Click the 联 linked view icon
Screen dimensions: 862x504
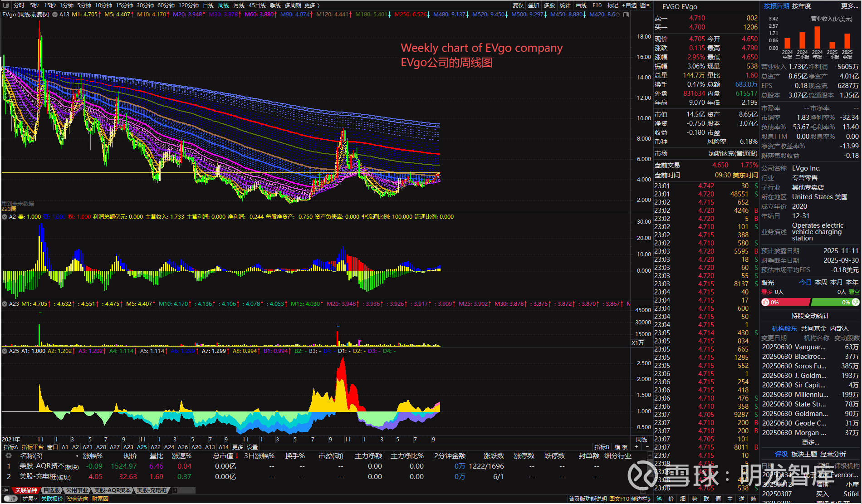[x=706, y=499]
